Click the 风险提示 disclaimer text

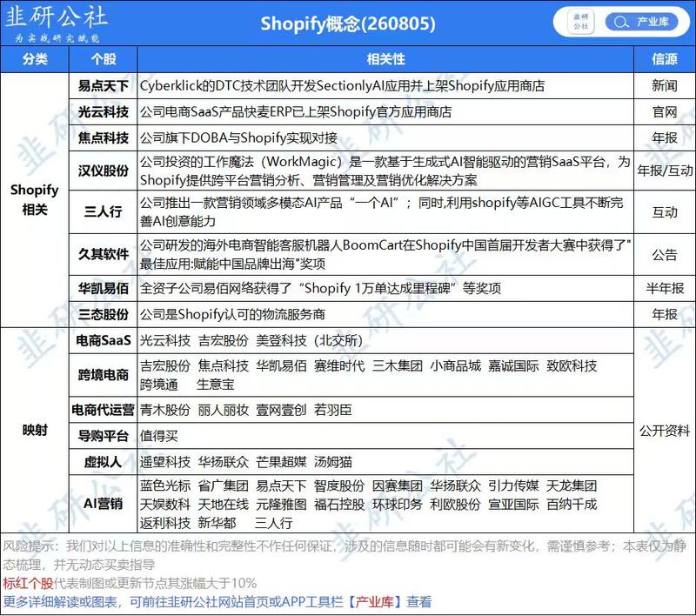345,556
